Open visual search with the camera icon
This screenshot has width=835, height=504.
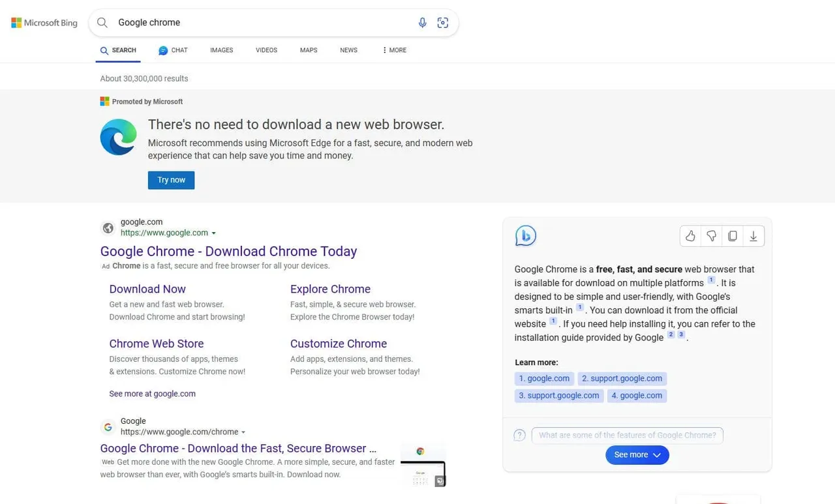click(x=443, y=22)
